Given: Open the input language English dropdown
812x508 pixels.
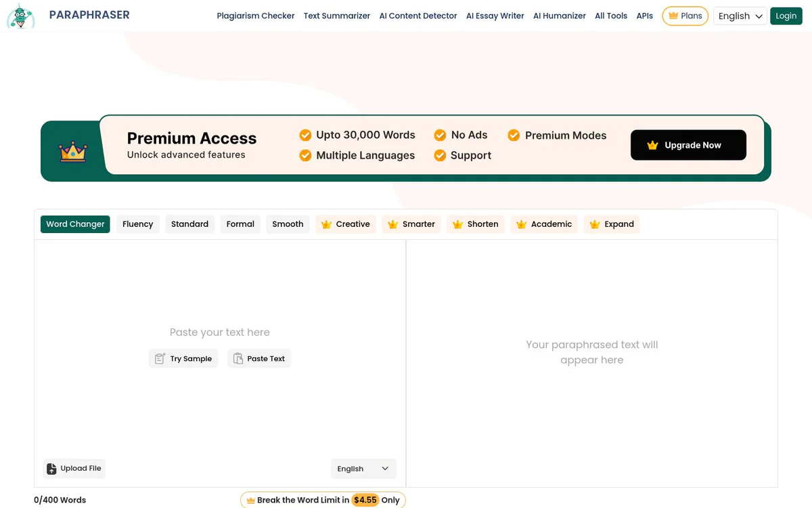Looking at the screenshot, I should [363, 468].
